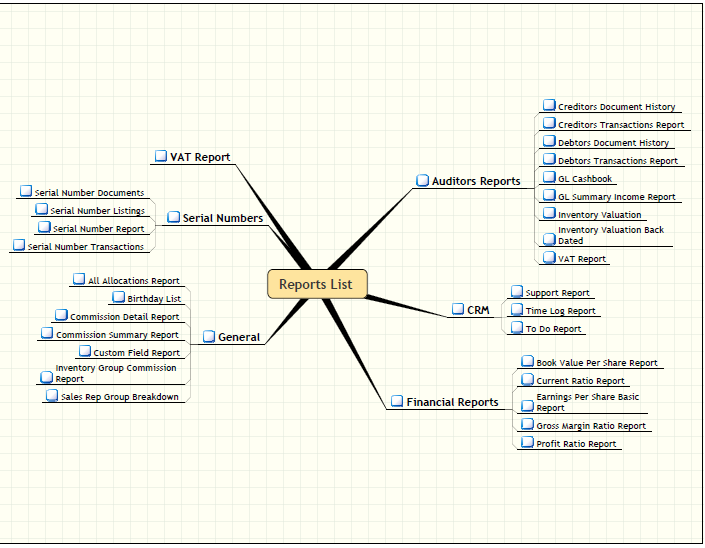
Task: Choose the Book Value Per Share Report
Action: 596,363
